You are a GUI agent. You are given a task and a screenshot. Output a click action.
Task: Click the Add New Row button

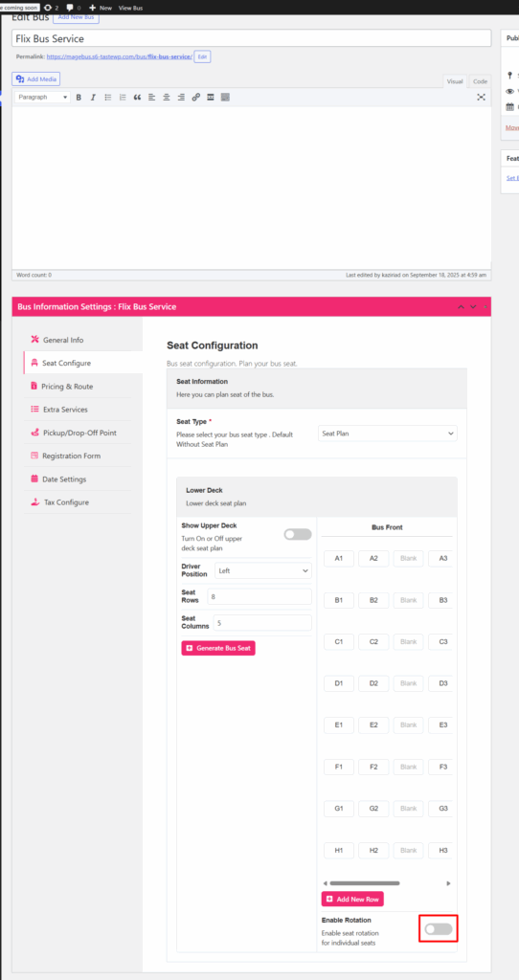[x=352, y=899]
